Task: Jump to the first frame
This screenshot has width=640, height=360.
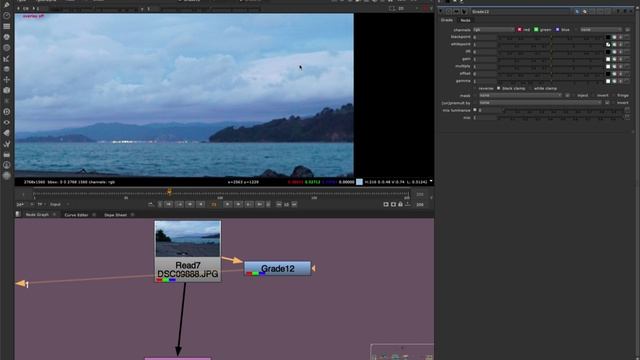Action: pos(169,204)
